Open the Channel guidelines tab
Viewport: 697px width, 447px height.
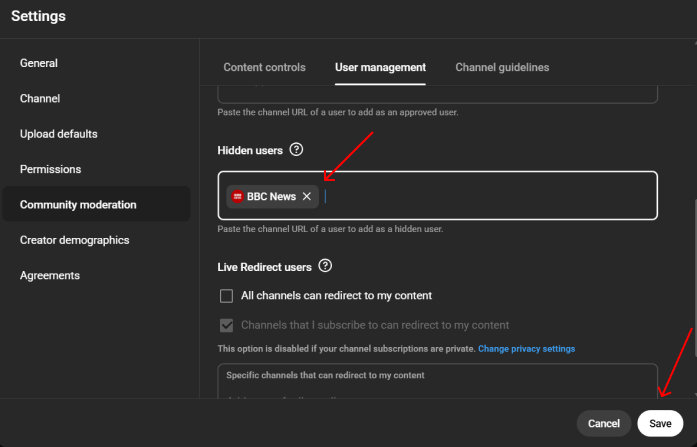(x=502, y=68)
